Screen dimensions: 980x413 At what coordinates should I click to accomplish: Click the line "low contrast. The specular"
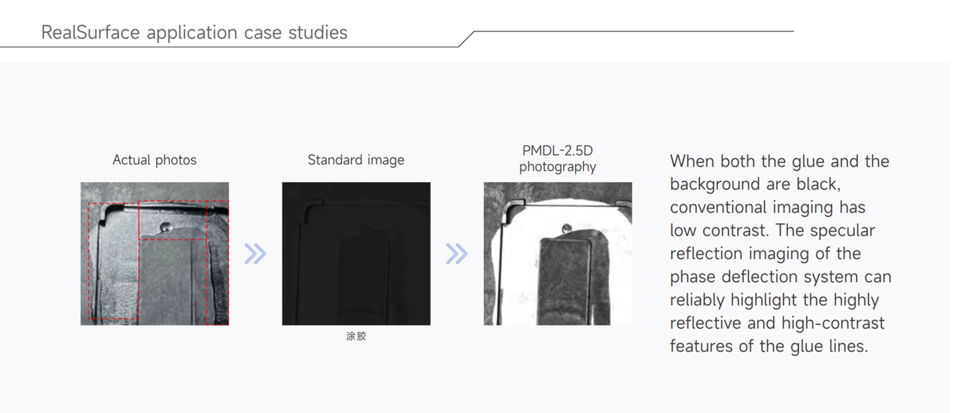pos(772,231)
